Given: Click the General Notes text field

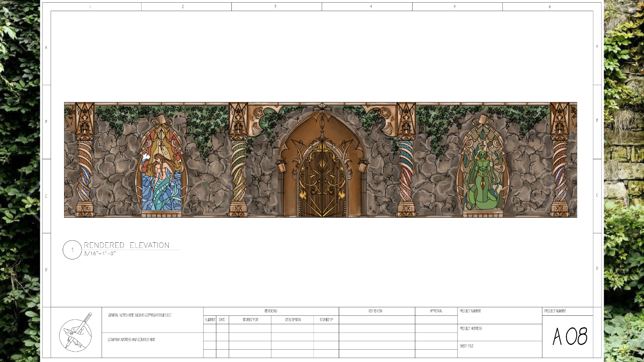Looking at the screenshot, I should pyautogui.click(x=140, y=315).
